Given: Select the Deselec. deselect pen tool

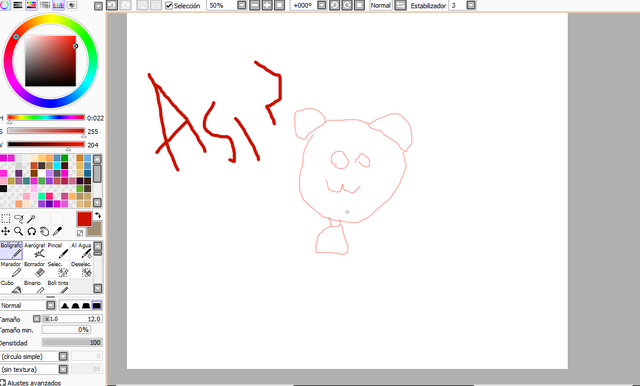Looking at the screenshot, I should [x=81, y=269].
